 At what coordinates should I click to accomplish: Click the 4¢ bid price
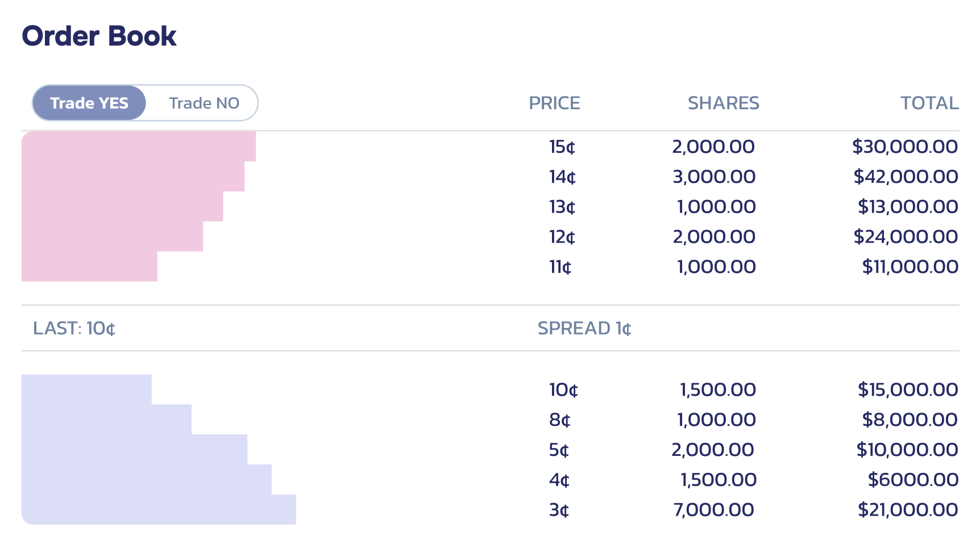(x=559, y=480)
